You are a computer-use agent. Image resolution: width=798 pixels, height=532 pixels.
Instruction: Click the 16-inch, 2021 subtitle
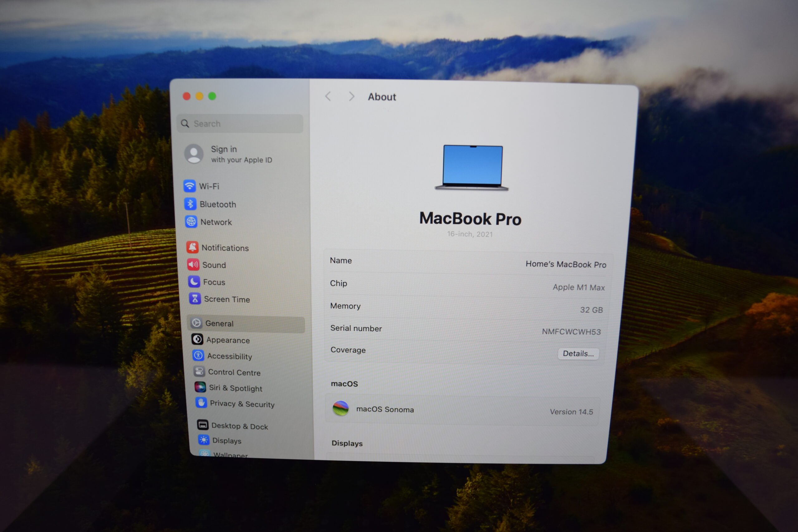(470, 234)
